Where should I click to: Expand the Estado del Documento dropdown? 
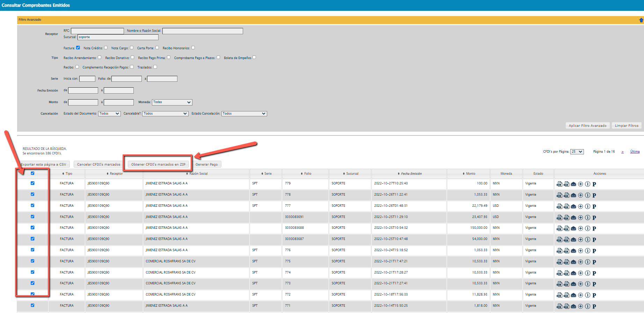tap(109, 114)
